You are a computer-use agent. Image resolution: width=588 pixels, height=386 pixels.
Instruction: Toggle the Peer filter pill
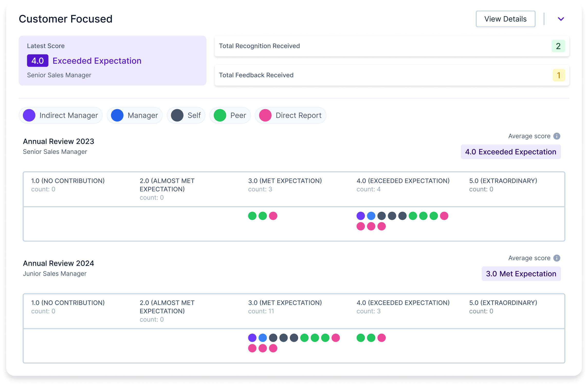point(230,115)
